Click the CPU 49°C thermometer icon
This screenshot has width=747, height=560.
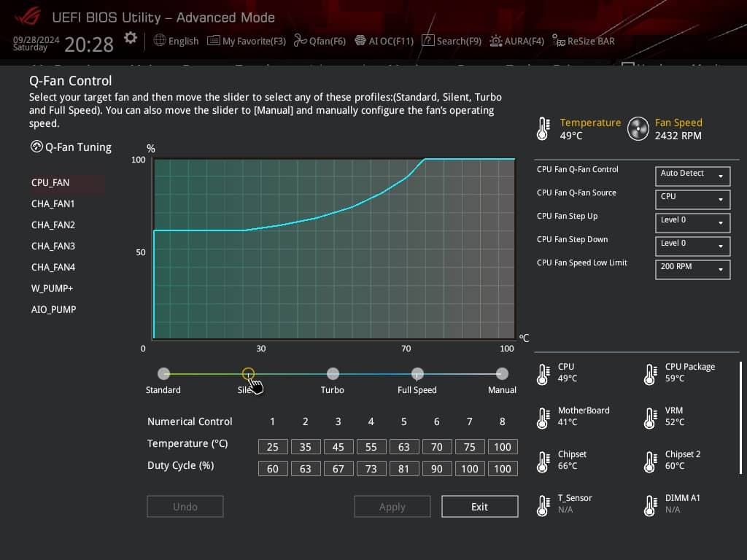pos(543,374)
